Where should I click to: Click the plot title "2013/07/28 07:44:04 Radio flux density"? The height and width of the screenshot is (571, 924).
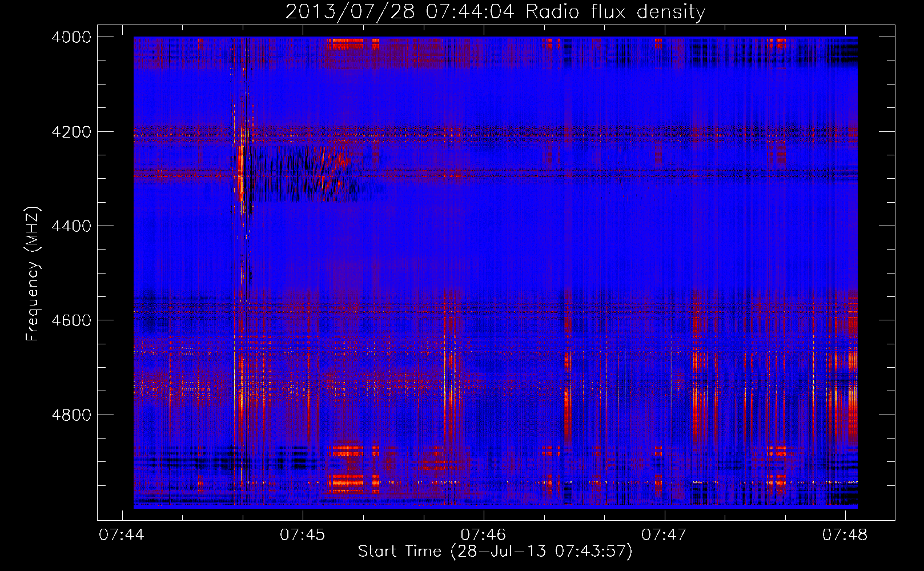[495, 11]
